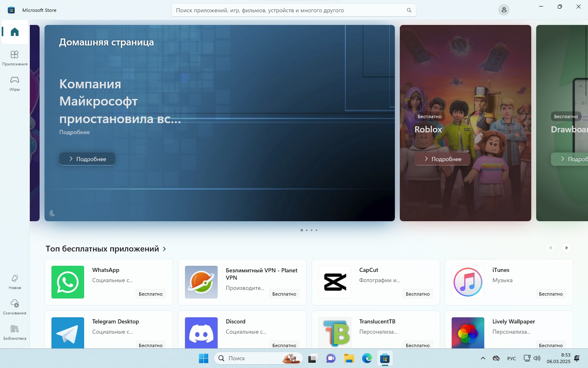Show hidden system tray icons
This screenshot has height=368, width=588.
483,358
